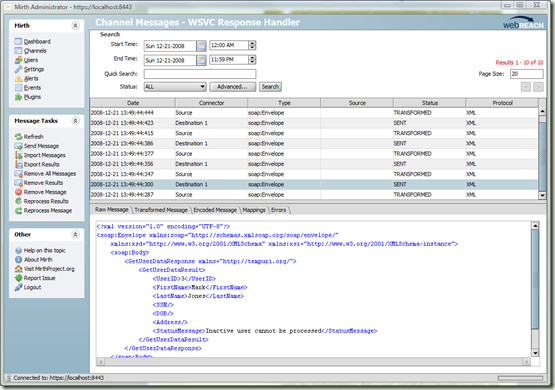Screen dimensions: 555x390
Task: Click the message table scroll down arrow
Action: (x=542, y=195)
